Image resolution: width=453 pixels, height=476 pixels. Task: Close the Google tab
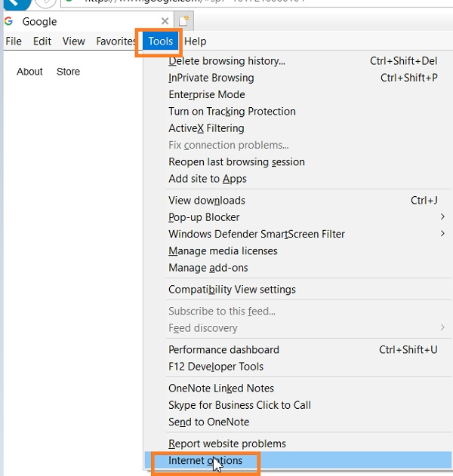[165, 21]
